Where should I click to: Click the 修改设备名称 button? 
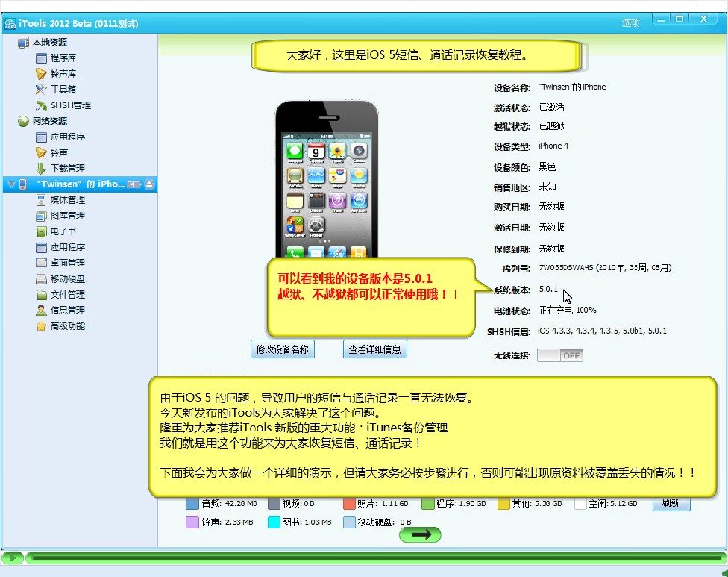(x=282, y=349)
